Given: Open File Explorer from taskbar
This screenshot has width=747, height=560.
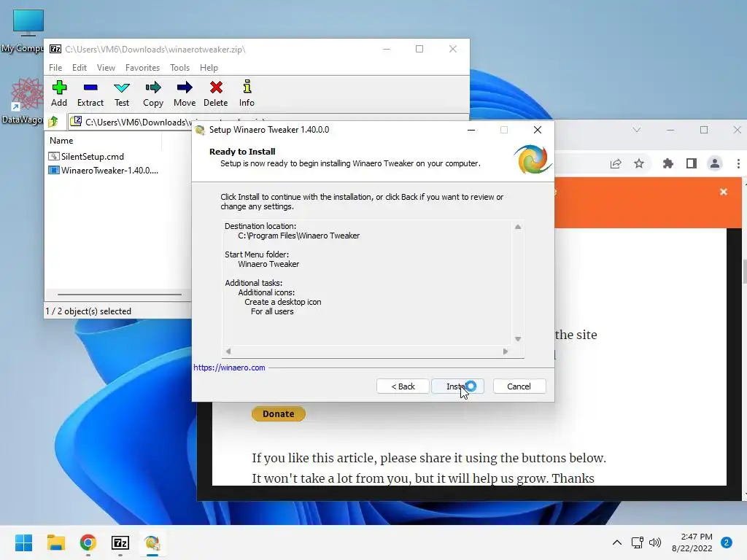Looking at the screenshot, I should [x=55, y=542].
